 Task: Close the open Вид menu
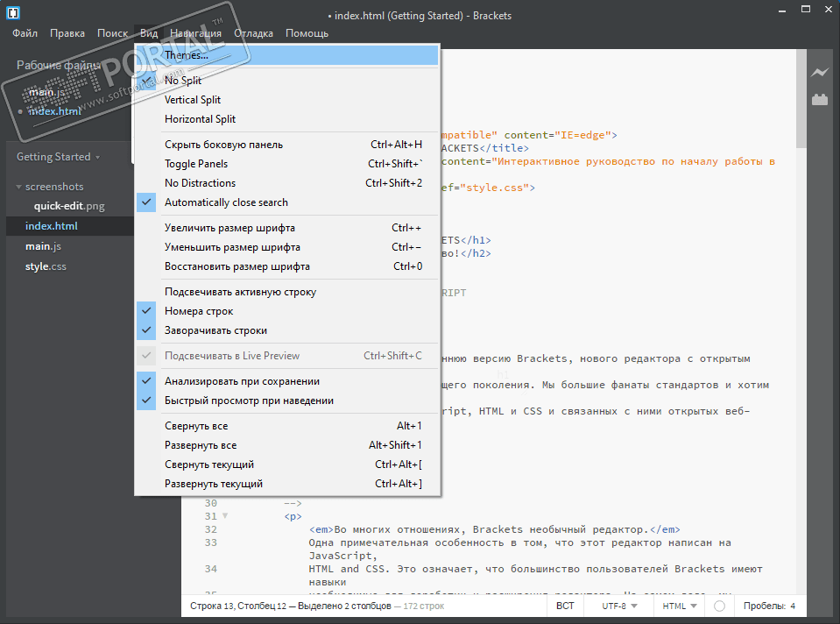click(x=149, y=33)
